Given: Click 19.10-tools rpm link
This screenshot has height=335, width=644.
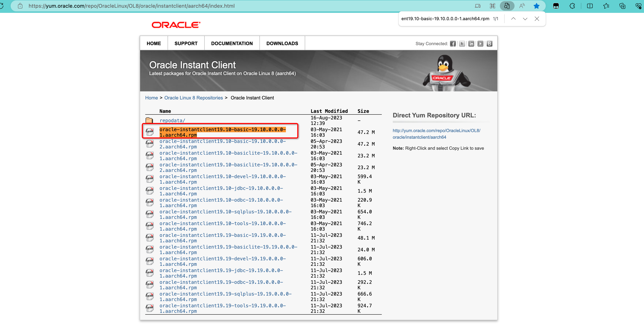Looking at the screenshot, I should (222, 226).
